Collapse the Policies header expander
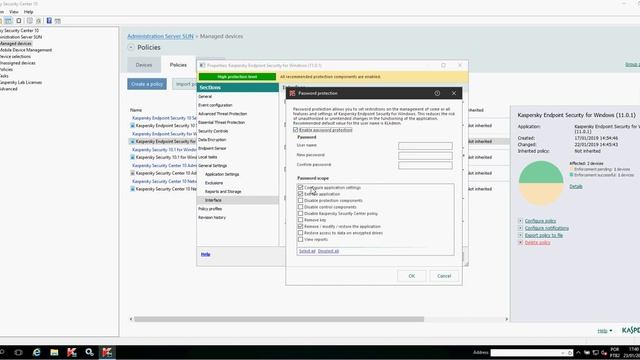640x360 pixels. 131,47
